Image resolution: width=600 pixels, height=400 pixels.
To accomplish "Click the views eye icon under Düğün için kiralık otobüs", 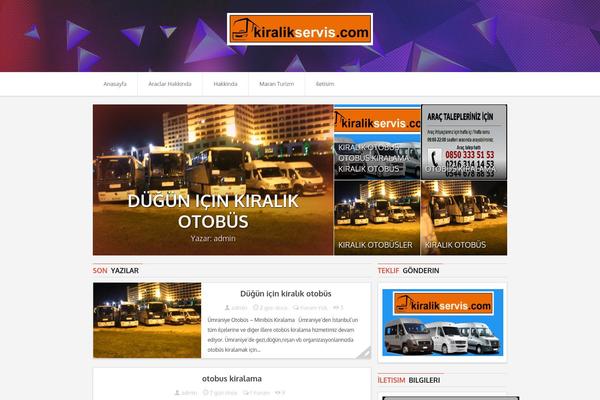I will [x=336, y=308].
